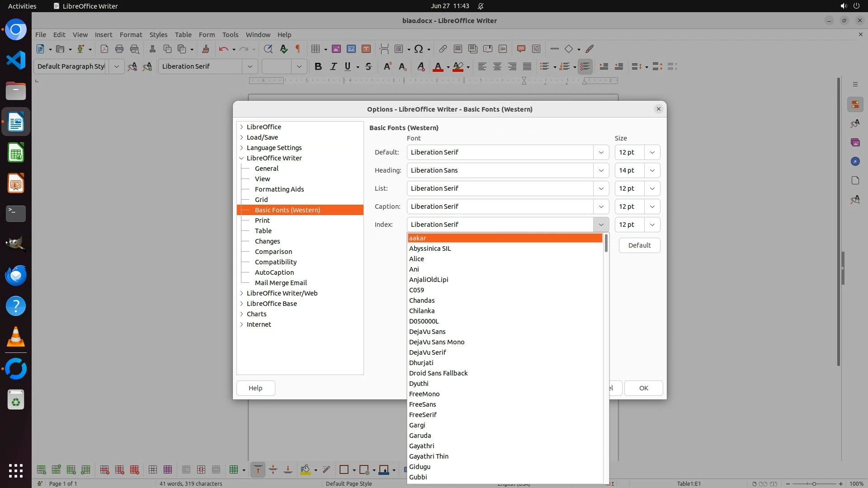Click the Default button

pyautogui.click(x=639, y=245)
